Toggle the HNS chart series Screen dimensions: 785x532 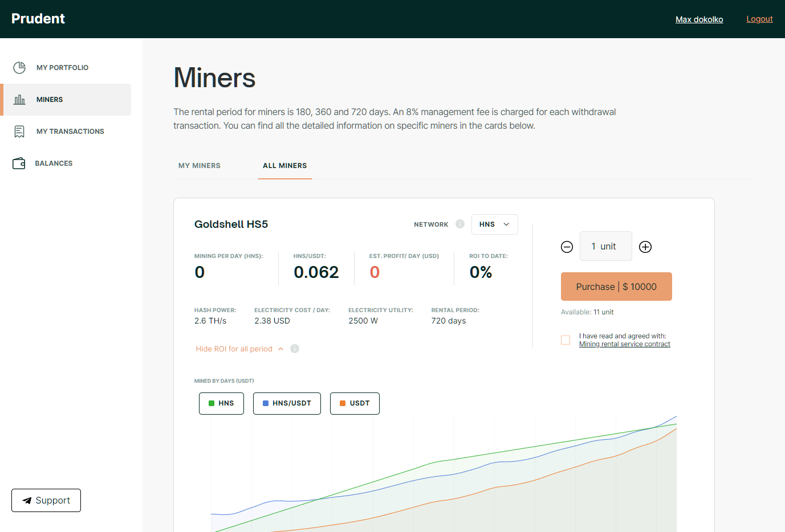221,403
